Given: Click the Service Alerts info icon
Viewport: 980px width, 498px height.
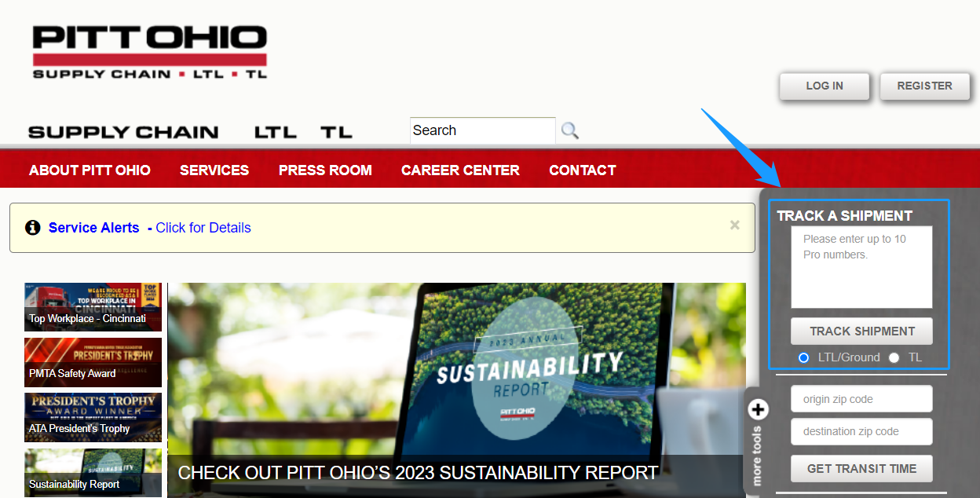Looking at the screenshot, I should 33,228.
